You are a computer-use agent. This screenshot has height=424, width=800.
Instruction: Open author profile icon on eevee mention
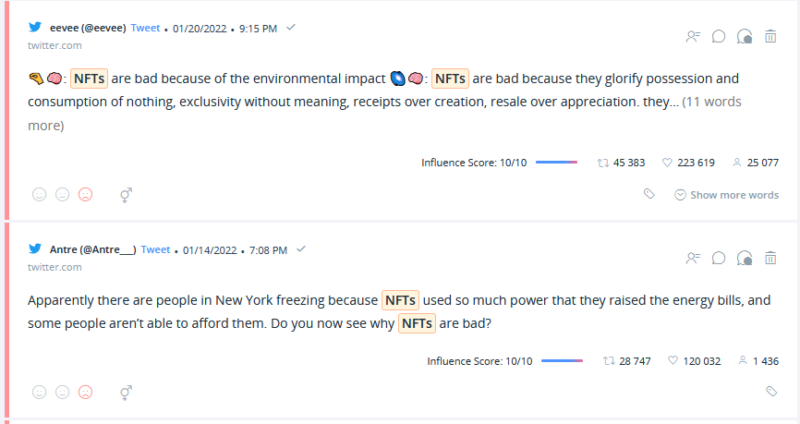693,36
